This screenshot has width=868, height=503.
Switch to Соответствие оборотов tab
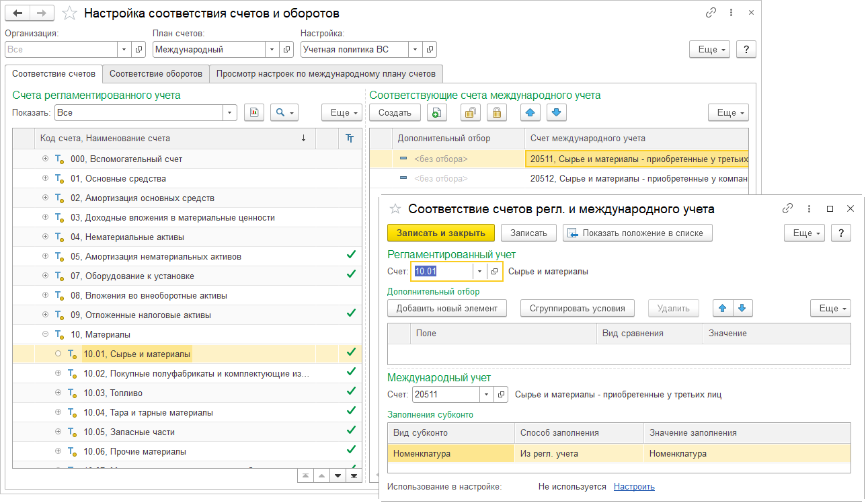[156, 74]
